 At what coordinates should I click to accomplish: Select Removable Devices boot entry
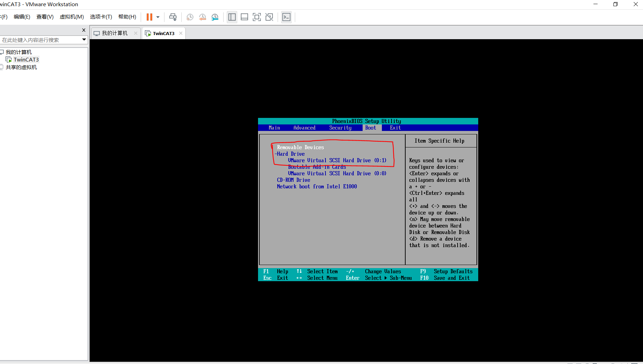click(300, 147)
